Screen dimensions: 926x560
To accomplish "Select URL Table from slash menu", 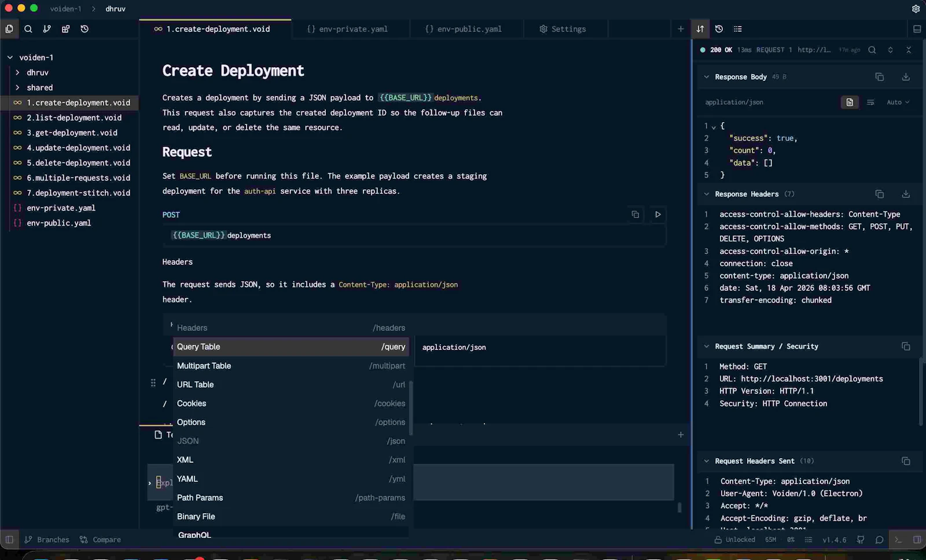I will click(291, 385).
